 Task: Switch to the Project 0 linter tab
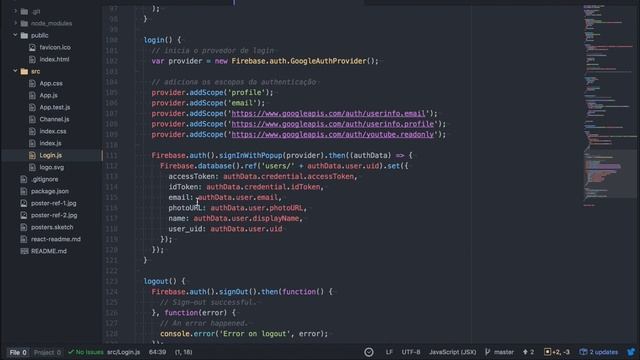pos(47,352)
